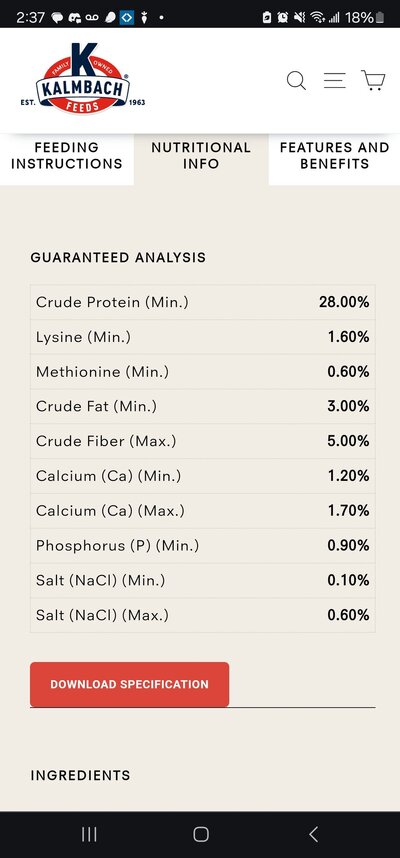Open the search magnifier icon

(x=297, y=81)
